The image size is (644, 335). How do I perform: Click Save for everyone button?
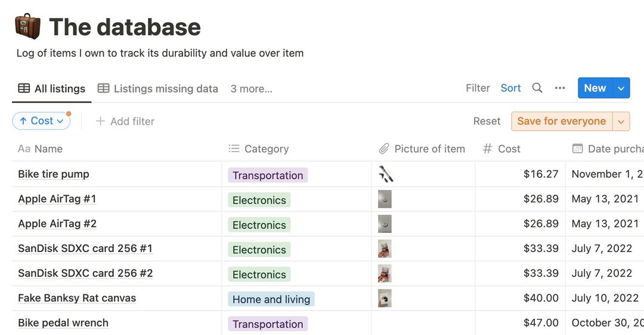[561, 121]
